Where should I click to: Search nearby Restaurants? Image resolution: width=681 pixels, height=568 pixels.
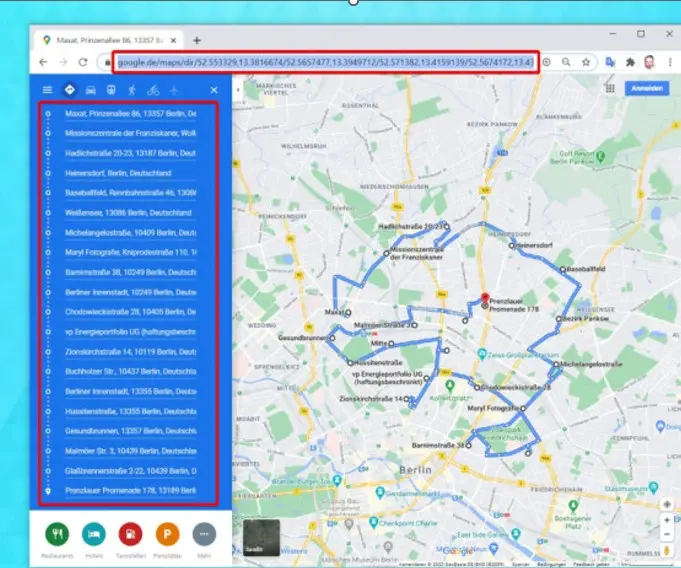[x=57, y=535]
